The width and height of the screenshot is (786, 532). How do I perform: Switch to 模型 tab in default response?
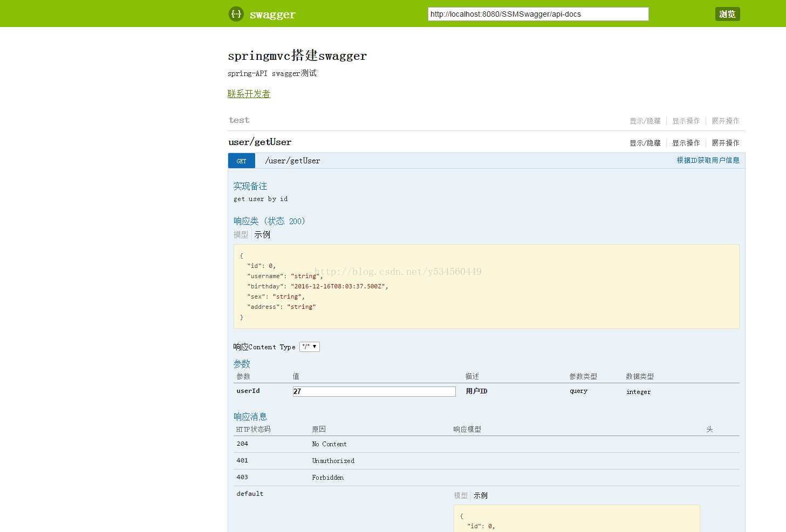pyautogui.click(x=461, y=495)
